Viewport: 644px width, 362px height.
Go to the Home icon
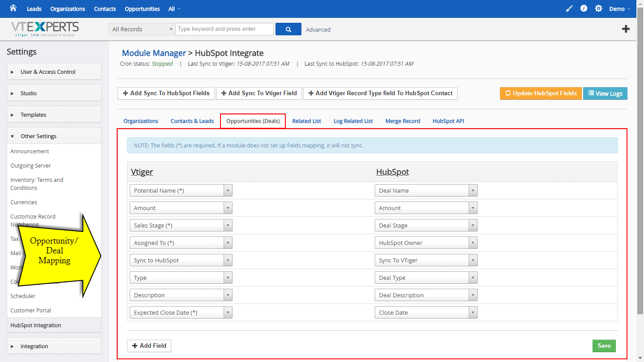pyautogui.click(x=13, y=8)
